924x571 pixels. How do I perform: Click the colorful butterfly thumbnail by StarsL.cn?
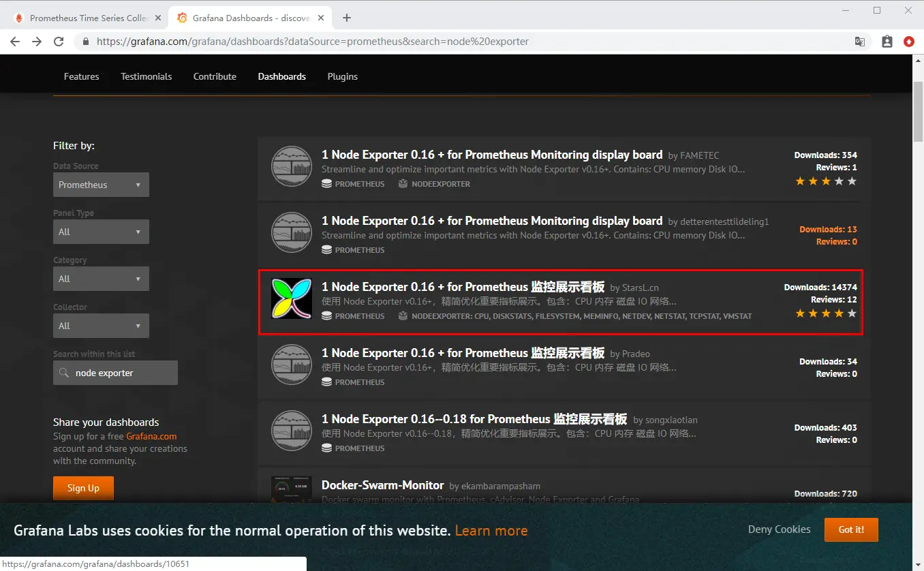(292, 298)
